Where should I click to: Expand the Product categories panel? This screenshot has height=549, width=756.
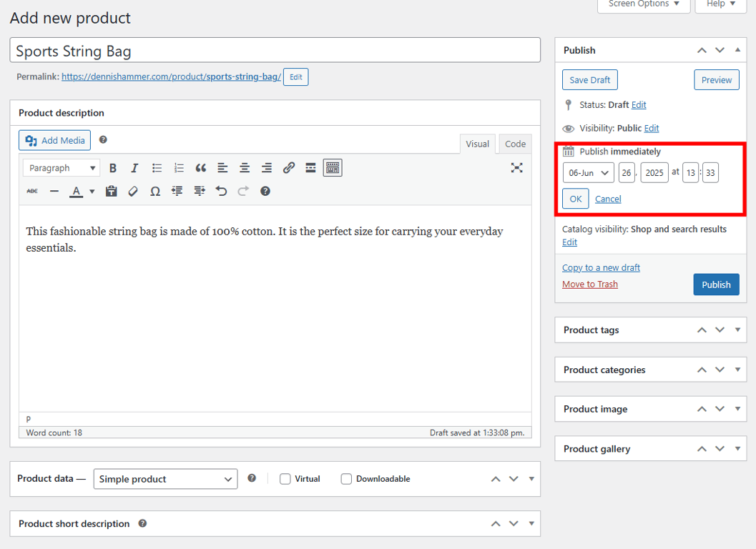click(x=737, y=370)
